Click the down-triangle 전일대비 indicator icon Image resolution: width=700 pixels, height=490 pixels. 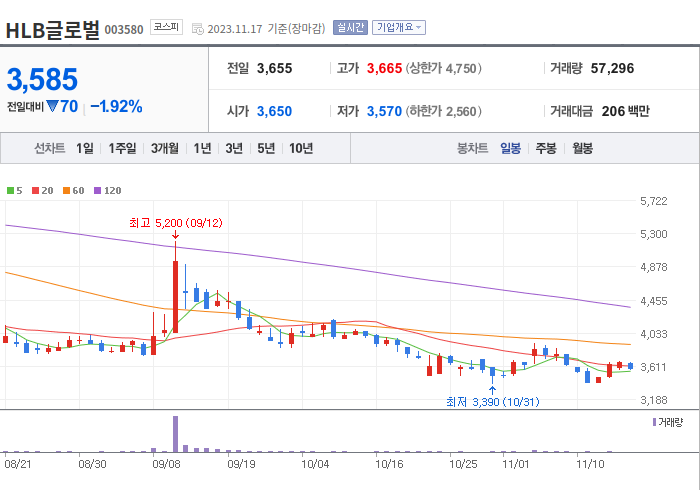[x=52, y=106]
